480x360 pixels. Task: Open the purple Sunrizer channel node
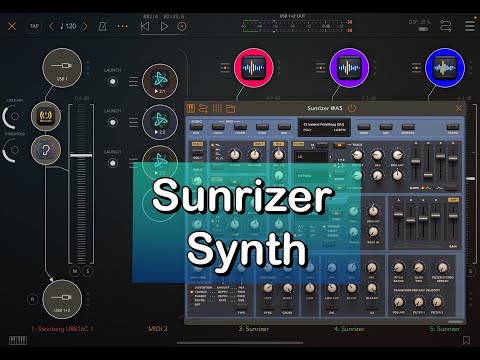(349, 68)
